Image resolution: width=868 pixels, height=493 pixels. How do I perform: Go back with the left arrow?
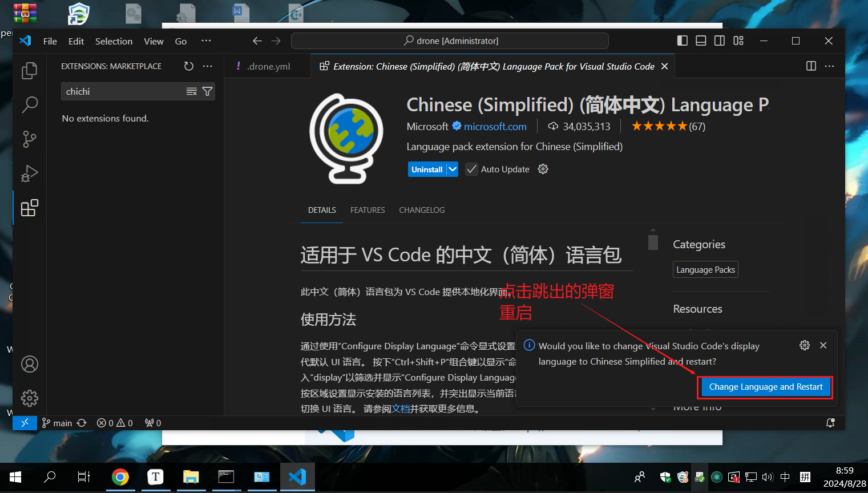(257, 41)
